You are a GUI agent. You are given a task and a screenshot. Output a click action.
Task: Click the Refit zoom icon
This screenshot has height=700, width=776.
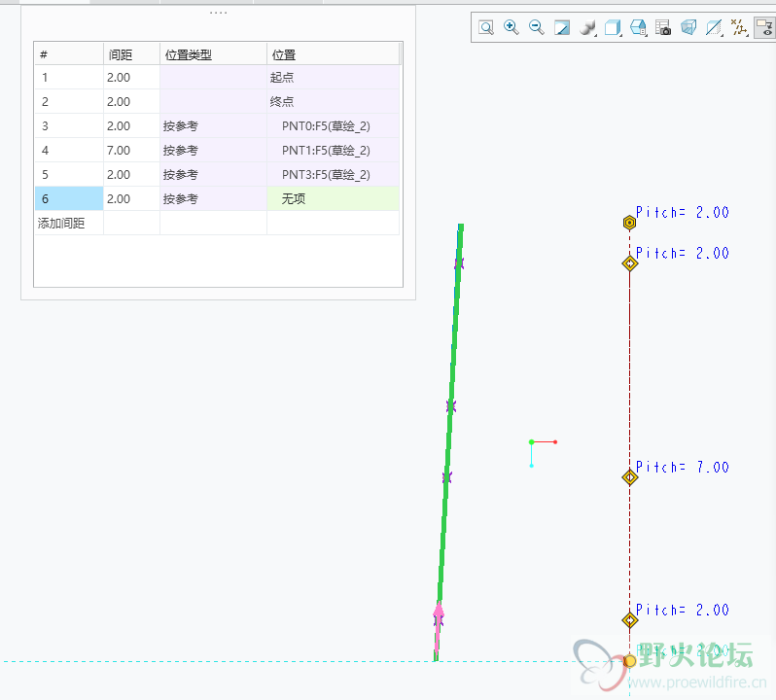point(486,27)
